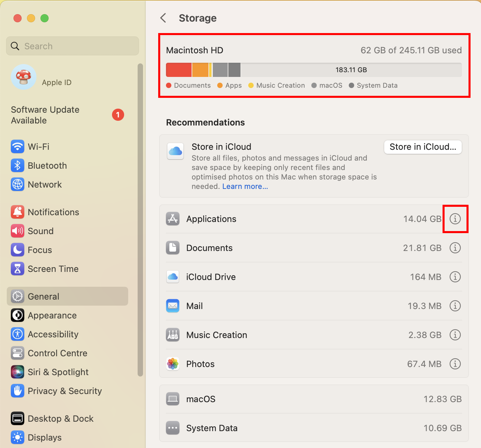Click the Store in iCloud cloud icon
The image size is (481, 448).
pyautogui.click(x=175, y=151)
